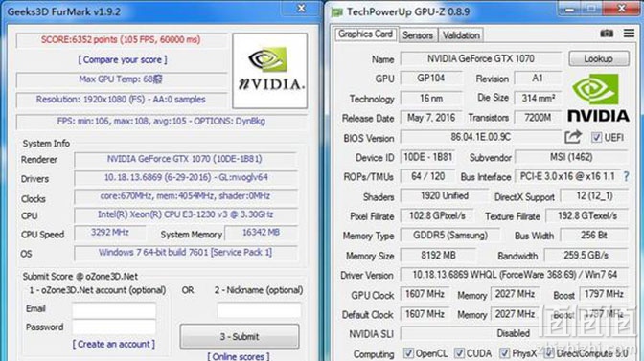The width and height of the screenshot is (644, 361).
Task: Click the BIOS Version 86.04.1E.00.9C field
Action: point(480,137)
